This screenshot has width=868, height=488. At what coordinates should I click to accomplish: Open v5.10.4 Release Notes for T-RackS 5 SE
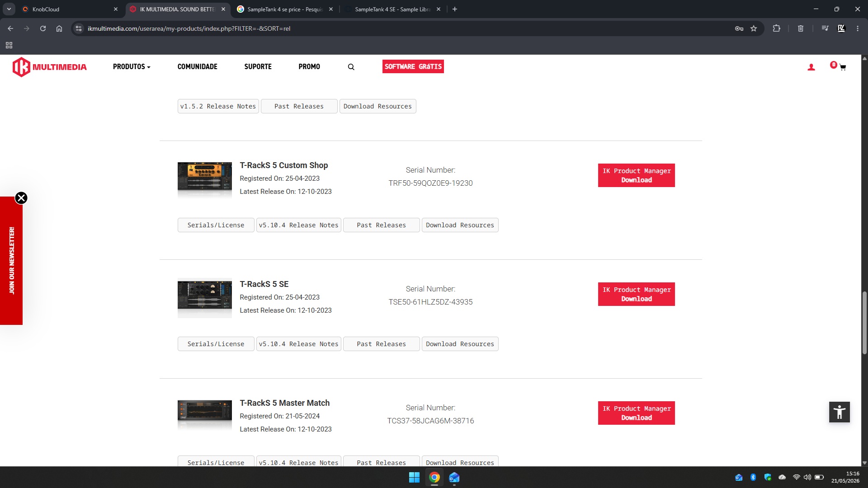298,344
